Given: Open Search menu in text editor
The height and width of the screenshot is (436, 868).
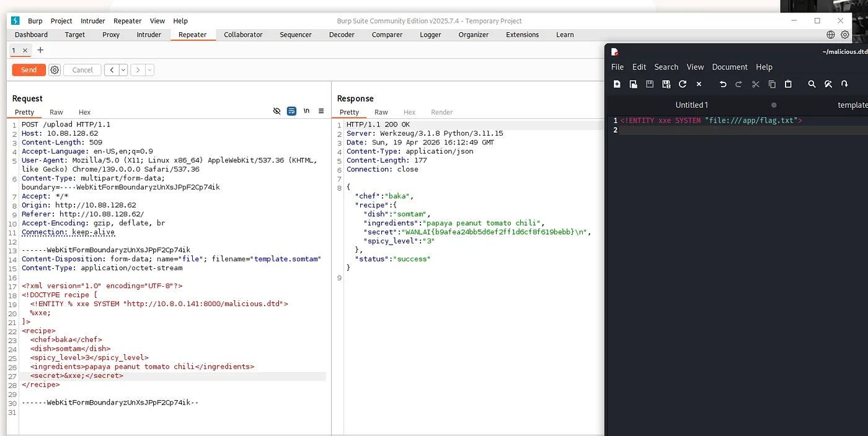Looking at the screenshot, I should [x=666, y=67].
